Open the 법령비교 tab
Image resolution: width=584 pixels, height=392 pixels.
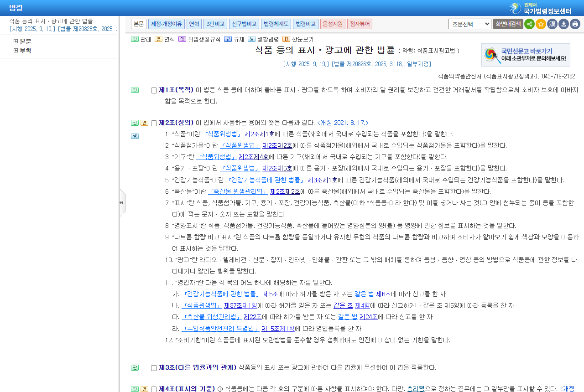coord(306,24)
